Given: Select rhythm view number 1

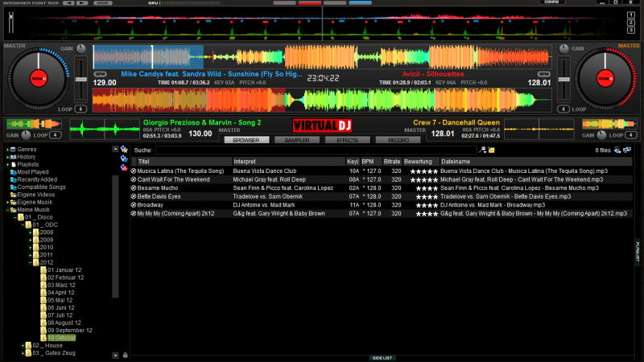Looking at the screenshot, I should point(631,14).
